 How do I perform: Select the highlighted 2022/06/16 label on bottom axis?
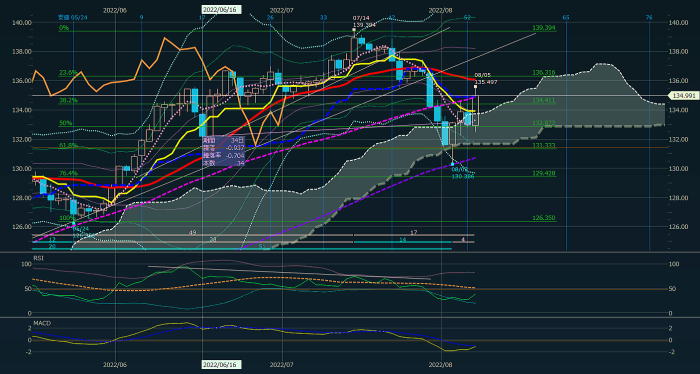221,364
